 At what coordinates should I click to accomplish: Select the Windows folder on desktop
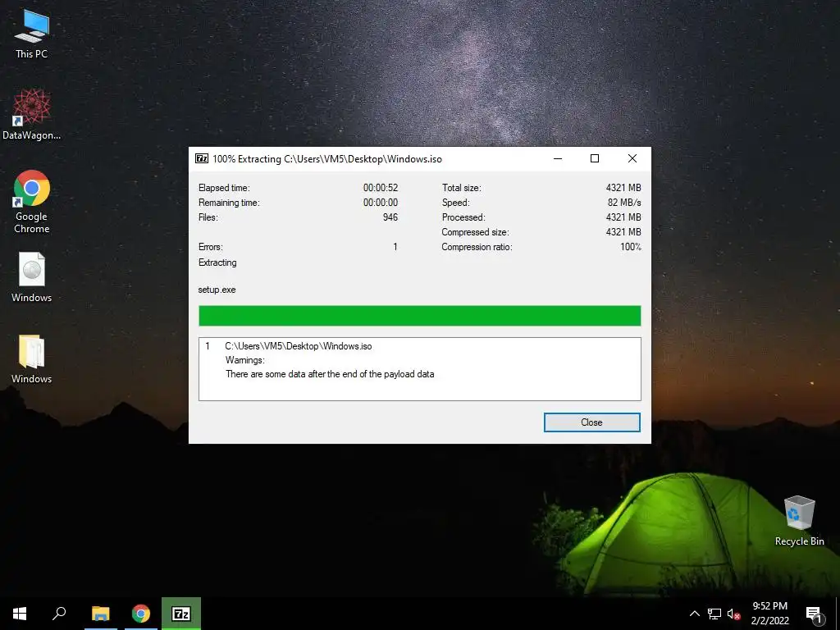[x=32, y=359]
